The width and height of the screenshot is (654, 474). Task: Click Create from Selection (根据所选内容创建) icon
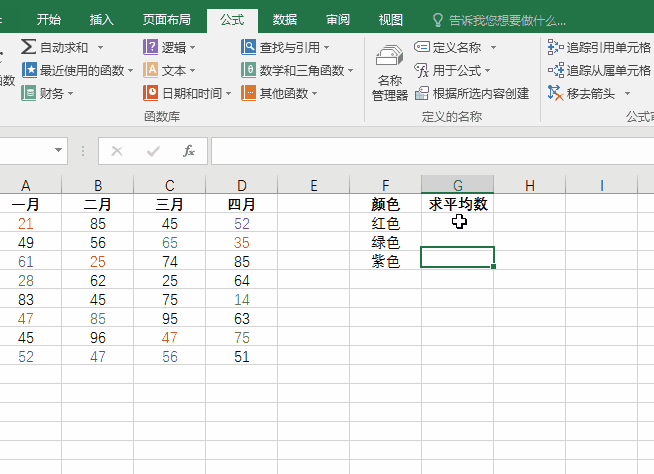(422, 93)
